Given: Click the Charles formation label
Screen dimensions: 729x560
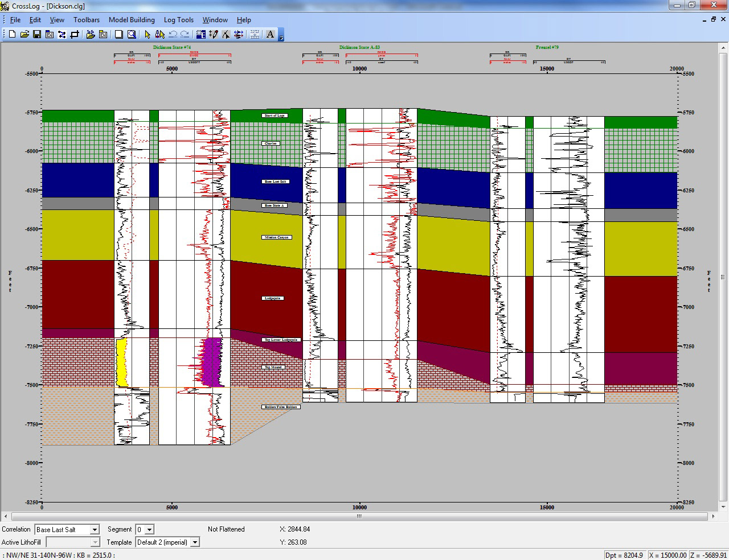Looking at the screenshot, I should [x=271, y=143].
